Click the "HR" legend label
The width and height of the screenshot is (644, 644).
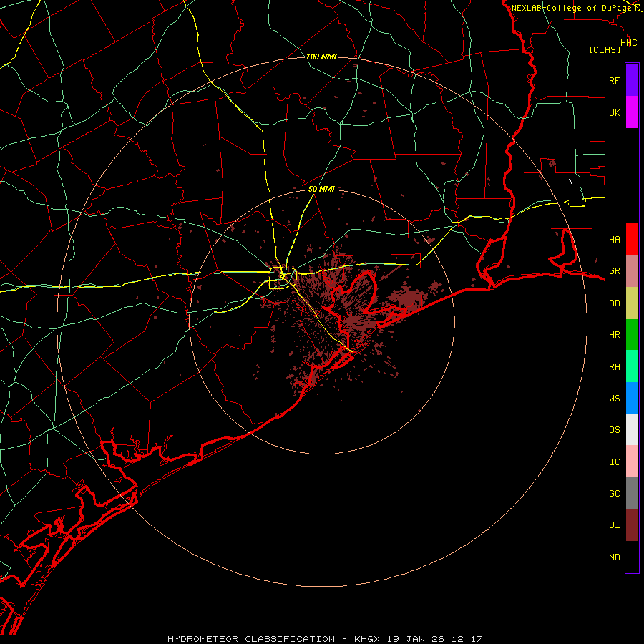pyautogui.click(x=615, y=335)
